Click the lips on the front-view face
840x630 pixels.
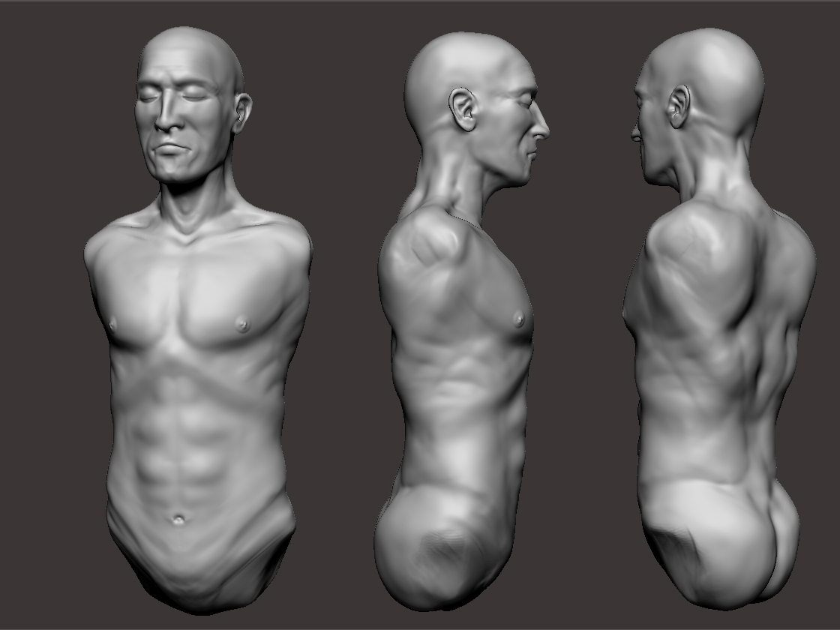[169, 148]
